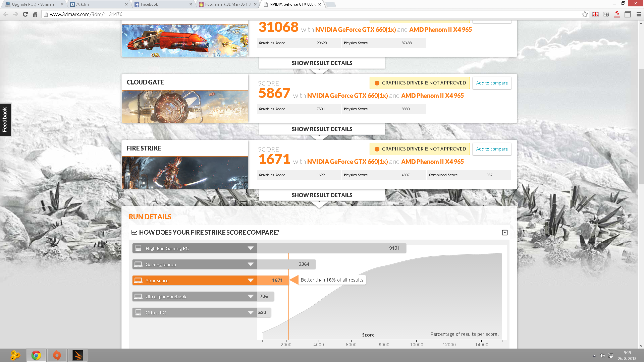Open the Feedback side tab
Viewport: 644px width, 362px height.
(5, 120)
